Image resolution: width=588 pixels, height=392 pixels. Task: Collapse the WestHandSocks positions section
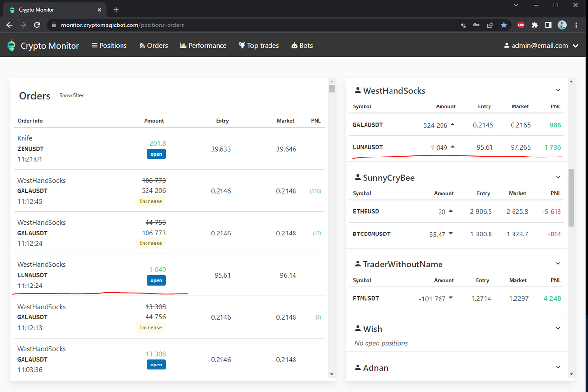(x=558, y=90)
